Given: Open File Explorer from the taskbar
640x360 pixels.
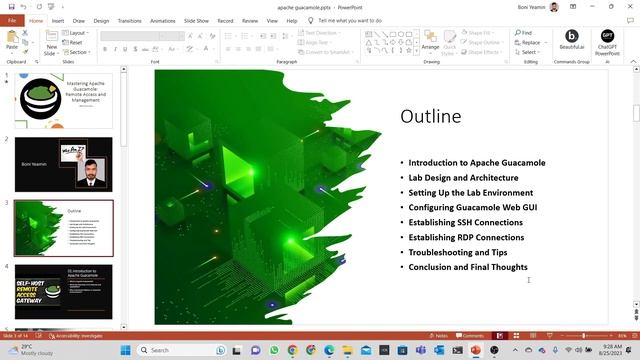Looking at the screenshot, I should tap(347, 350).
